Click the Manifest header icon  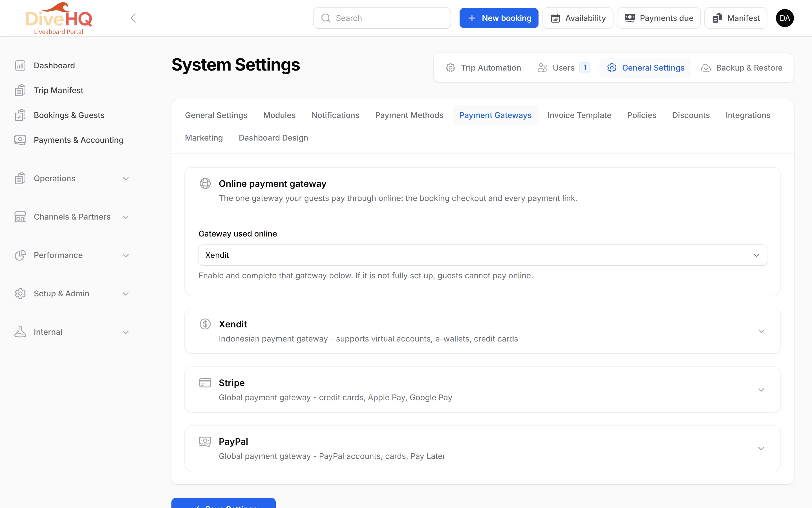click(x=717, y=18)
